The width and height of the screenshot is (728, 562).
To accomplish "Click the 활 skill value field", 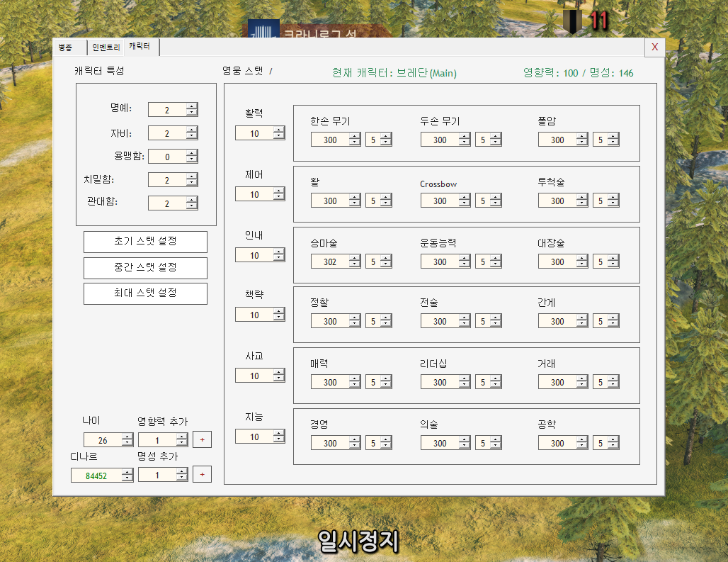I will pyautogui.click(x=330, y=201).
